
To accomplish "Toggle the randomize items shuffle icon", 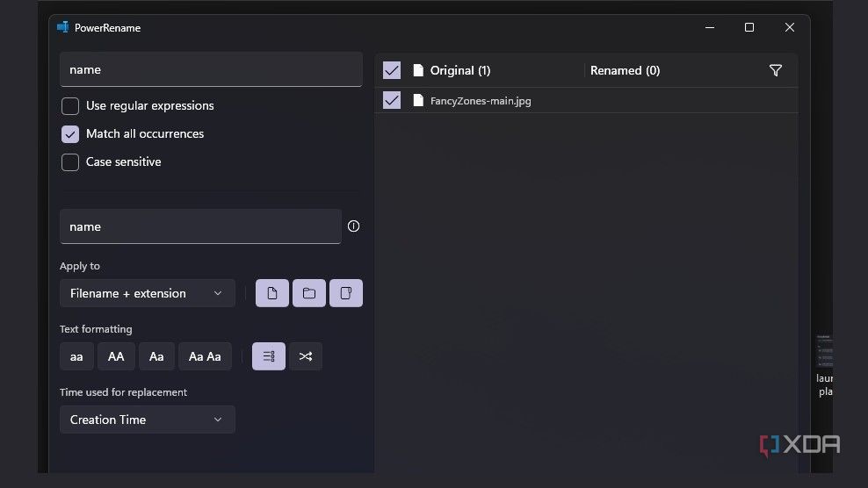I will coord(306,356).
